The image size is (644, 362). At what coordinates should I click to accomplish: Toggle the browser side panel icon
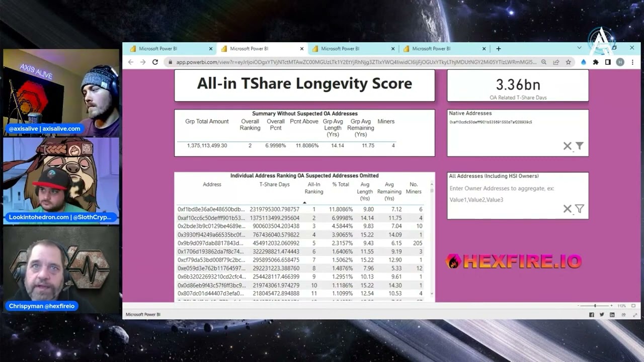pyautogui.click(x=608, y=62)
